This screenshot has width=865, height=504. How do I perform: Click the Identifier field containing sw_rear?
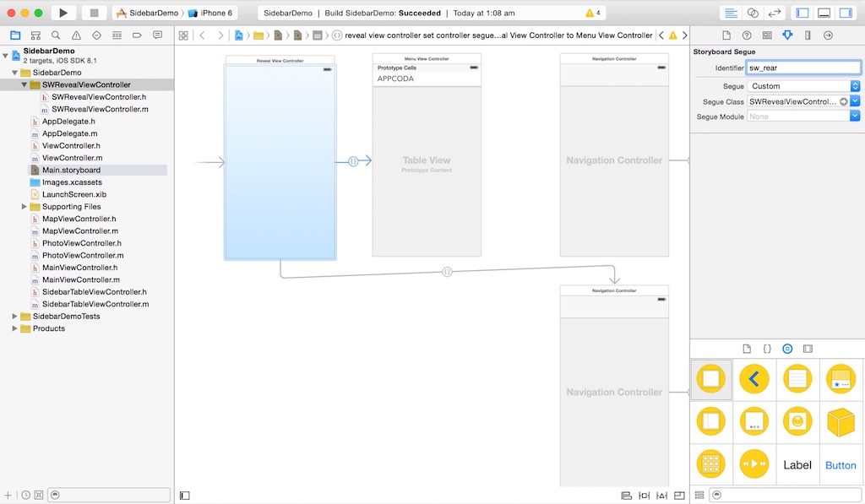point(802,68)
